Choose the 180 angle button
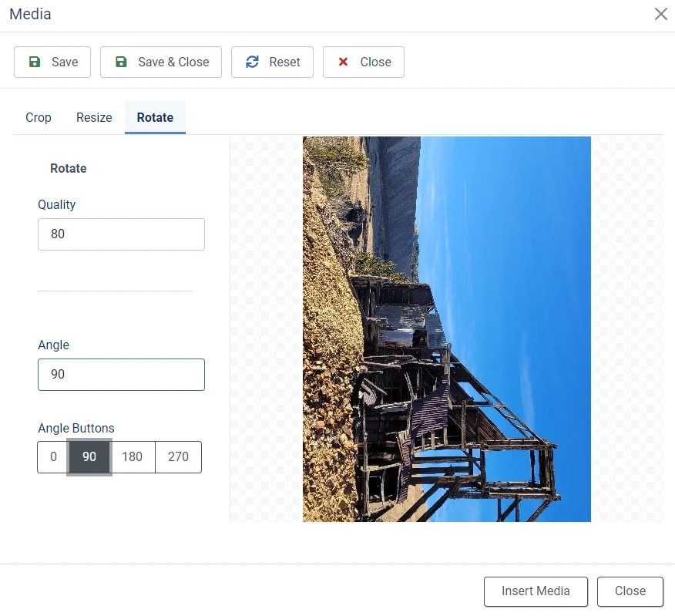This screenshot has width=675, height=616. (x=133, y=457)
